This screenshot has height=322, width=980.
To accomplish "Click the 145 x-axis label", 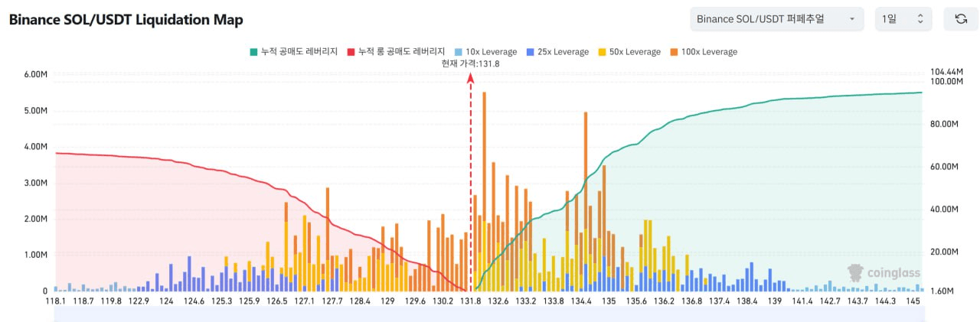I will coord(912,301).
